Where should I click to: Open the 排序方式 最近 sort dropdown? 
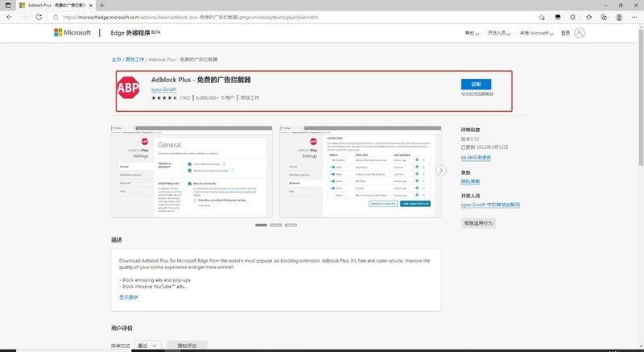[148, 346]
